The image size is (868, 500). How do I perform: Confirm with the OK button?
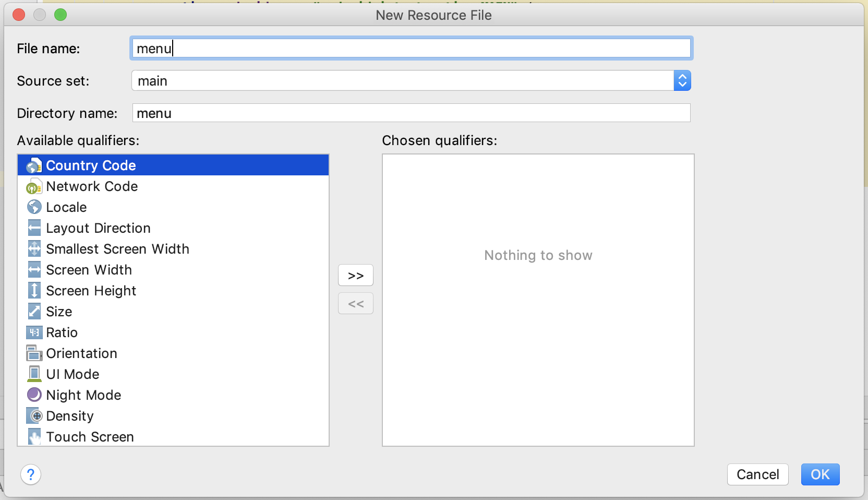pos(820,474)
